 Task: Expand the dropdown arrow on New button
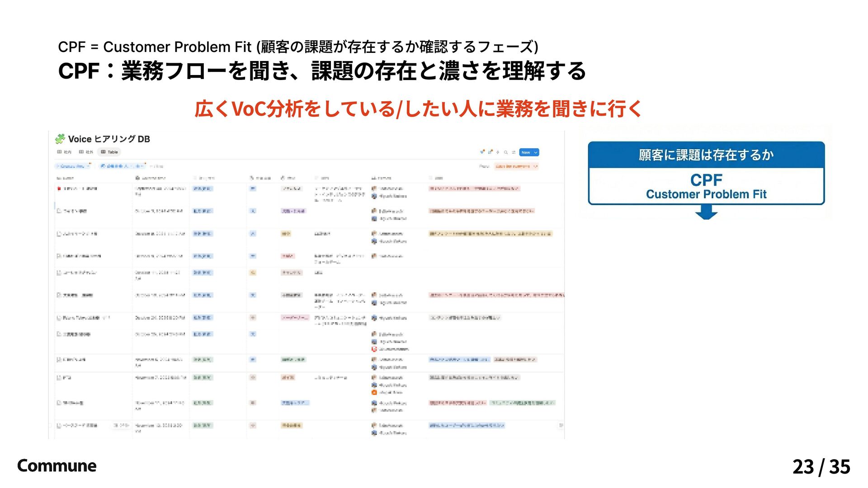coord(536,153)
